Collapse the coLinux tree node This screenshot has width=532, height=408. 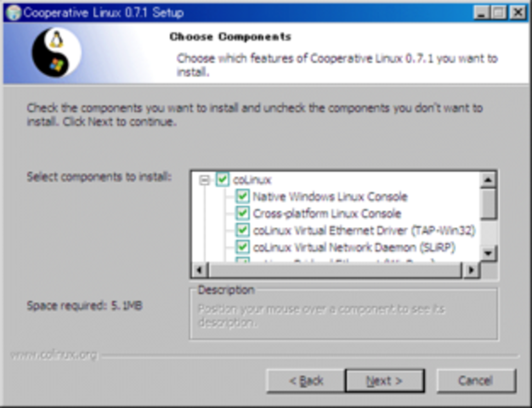[204, 180]
